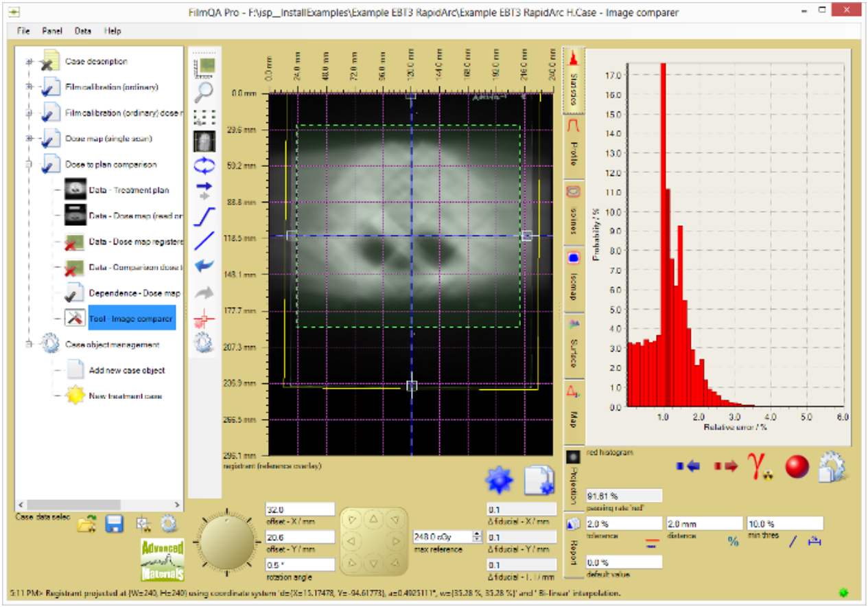Open the Surface tab

click(x=573, y=345)
